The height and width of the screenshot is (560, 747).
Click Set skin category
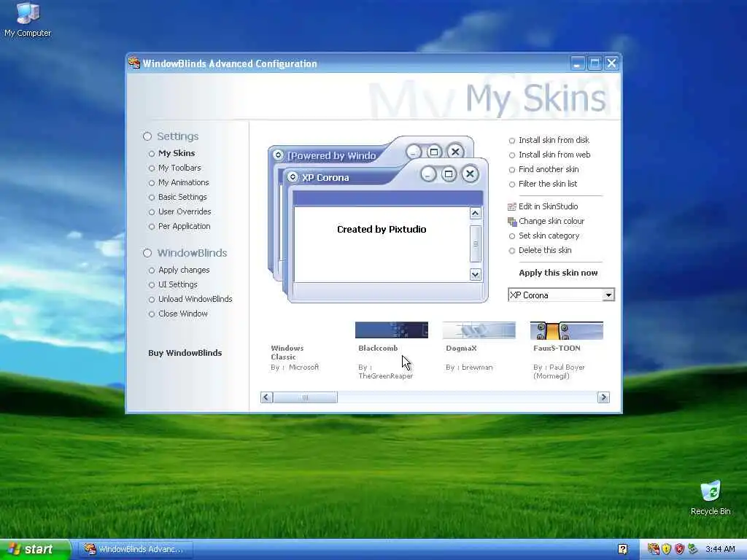549,236
